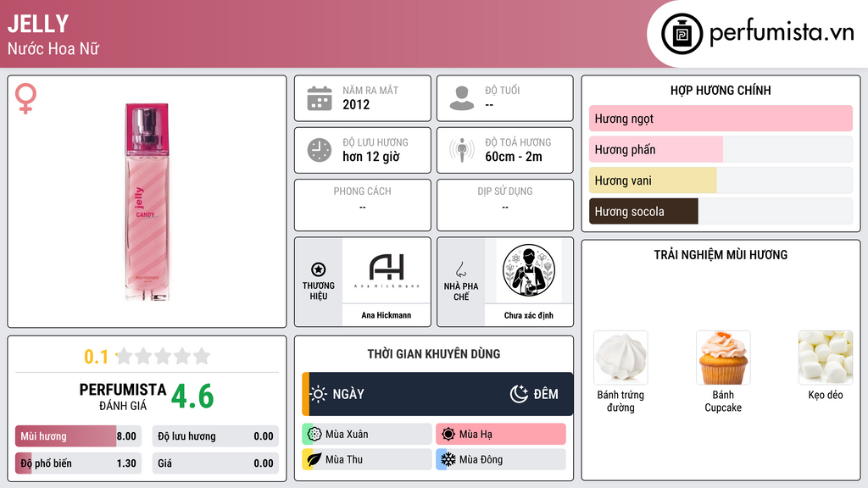This screenshot has width=868, height=488.
Task: Click the Độ phổ biến 1.30 score bar
Action: 79,463
